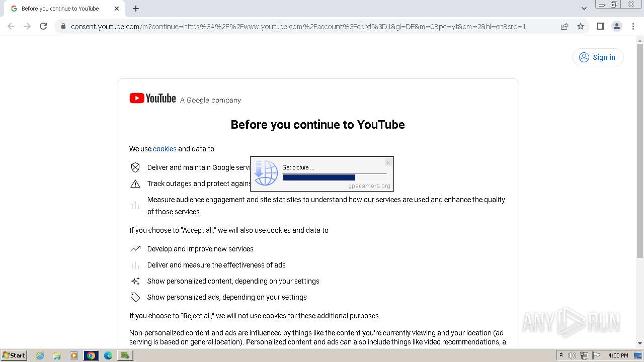Close the 'Before you continue to YouTube' tab
The width and height of the screenshot is (644, 362).
point(117,9)
